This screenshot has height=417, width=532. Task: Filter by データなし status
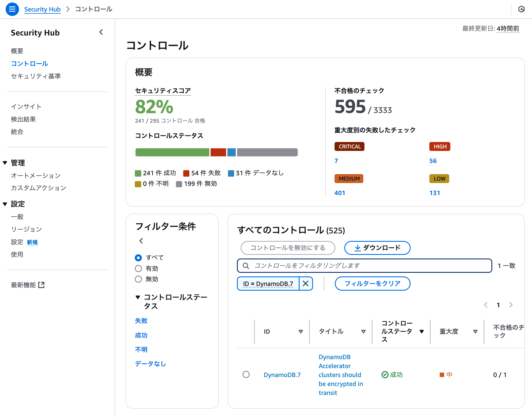point(150,364)
